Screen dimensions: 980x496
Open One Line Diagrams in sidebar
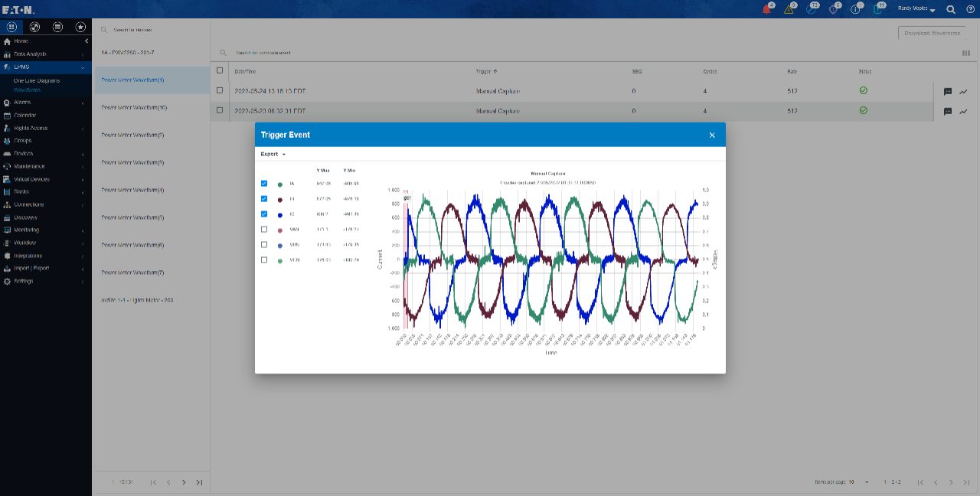pyautogui.click(x=35, y=80)
